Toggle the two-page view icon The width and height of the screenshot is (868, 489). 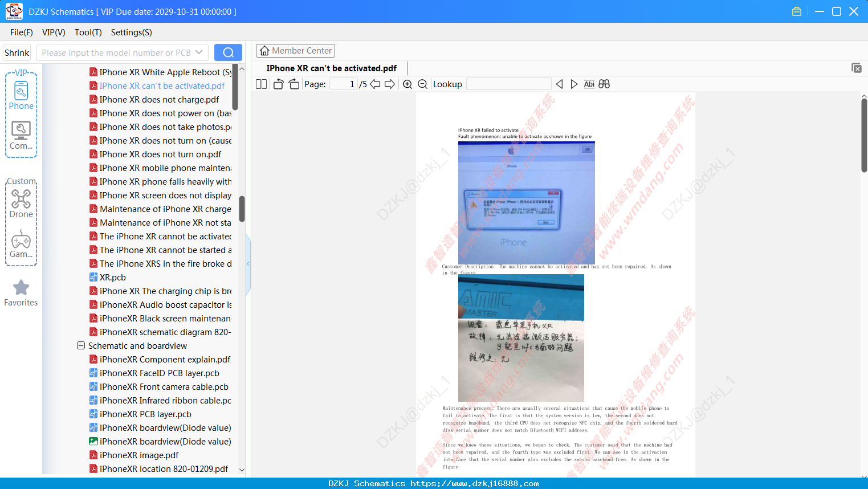coord(261,84)
